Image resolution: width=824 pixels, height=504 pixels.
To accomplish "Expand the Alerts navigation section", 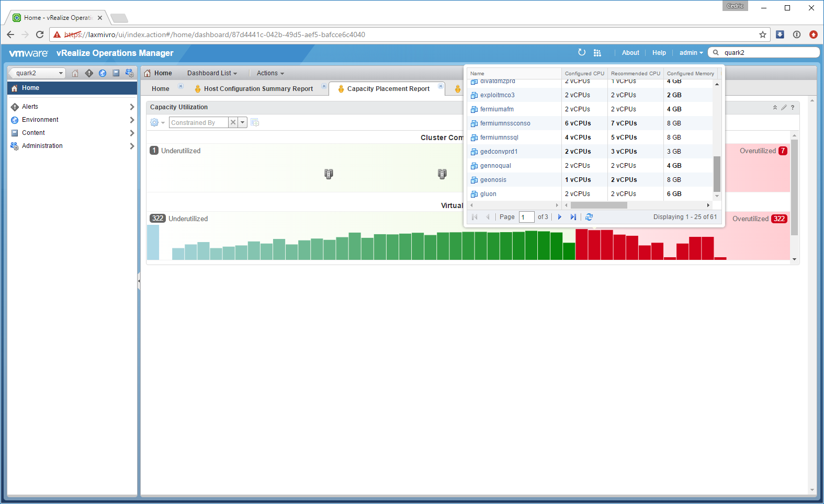I will 132,107.
